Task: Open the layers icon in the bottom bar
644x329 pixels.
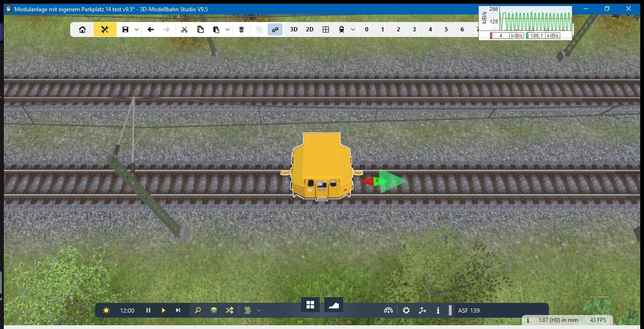Action: click(x=214, y=310)
